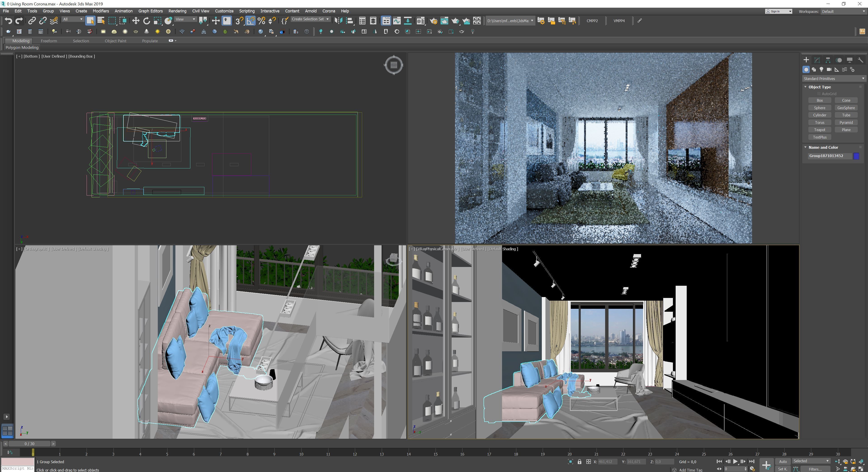Open the Standard Primitives dropdown

[x=834, y=78]
